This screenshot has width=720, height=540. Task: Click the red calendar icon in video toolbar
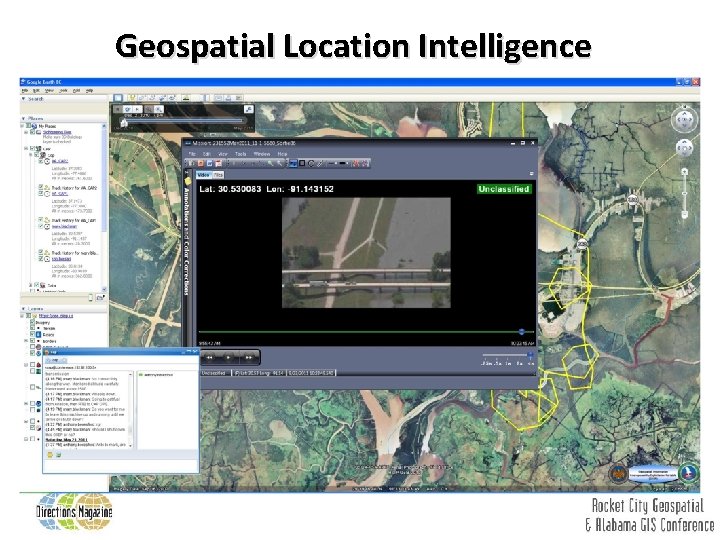219,163
